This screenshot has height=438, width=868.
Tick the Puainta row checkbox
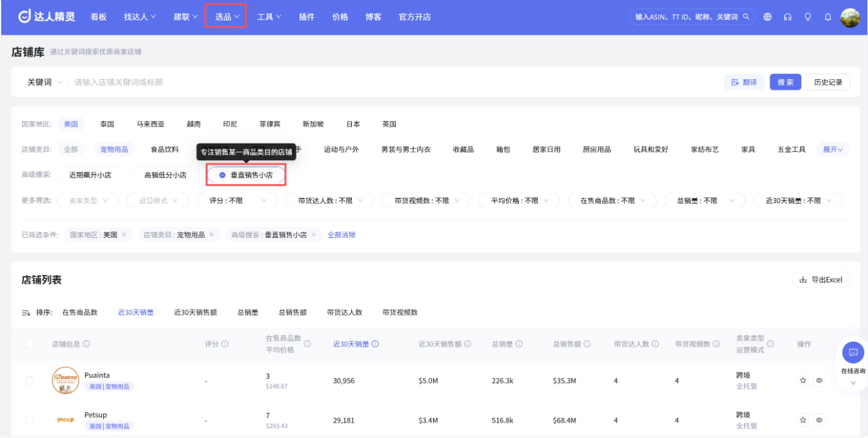coord(30,380)
